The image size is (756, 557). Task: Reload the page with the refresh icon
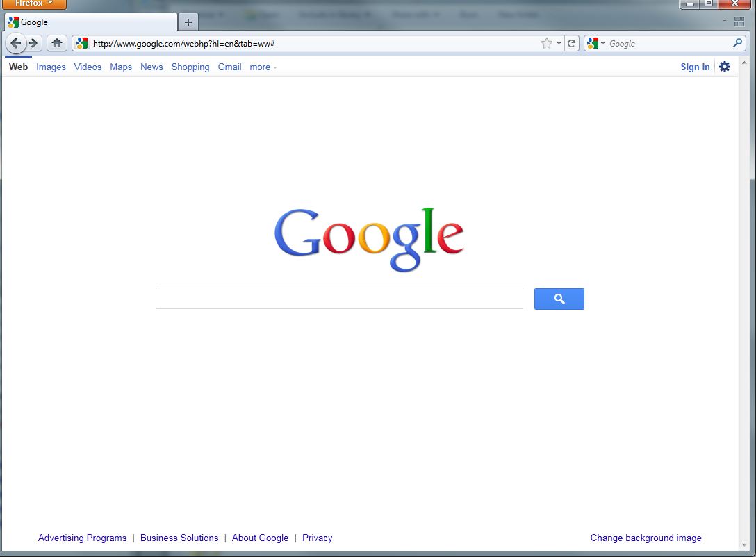click(x=571, y=43)
